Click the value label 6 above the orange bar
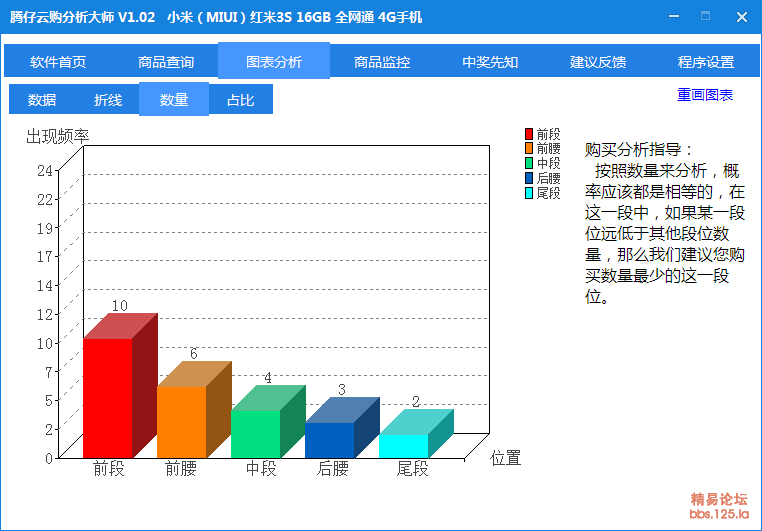 pos(194,354)
